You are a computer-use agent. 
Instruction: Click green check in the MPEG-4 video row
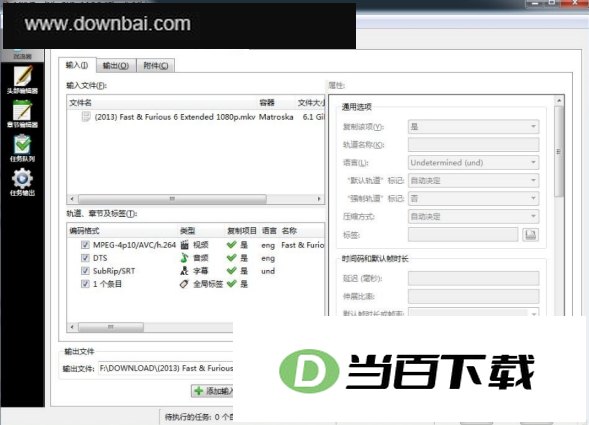(x=231, y=245)
